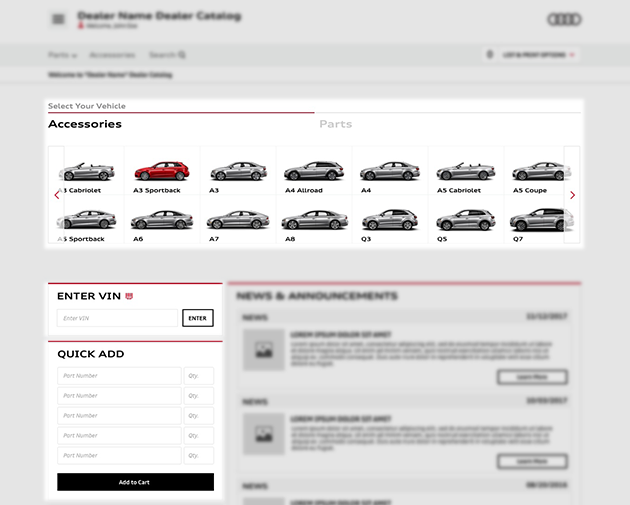Select the A3 sedan vehicle

(x=238, y=171)
